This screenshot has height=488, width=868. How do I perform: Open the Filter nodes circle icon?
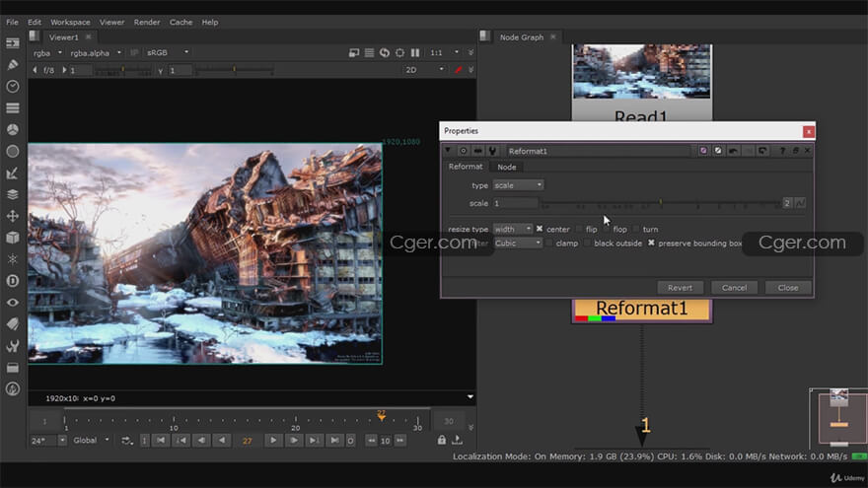(12, 151)
